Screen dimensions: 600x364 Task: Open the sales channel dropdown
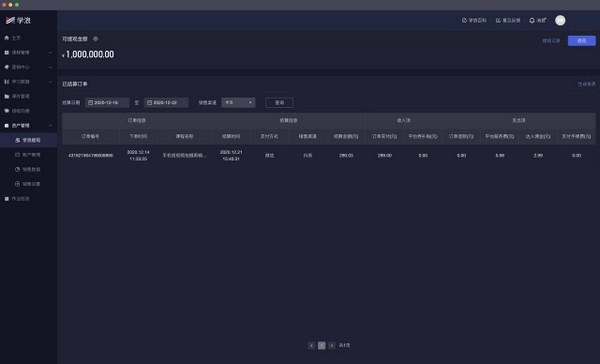coord(238,103)
